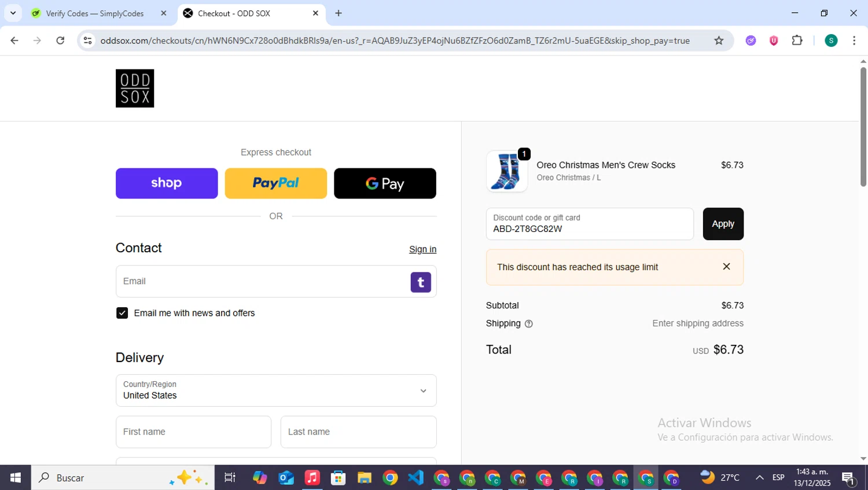Open the weather widget showing 27°C
Viewport: 868px width, 490px height.
[x=720, y=478]
